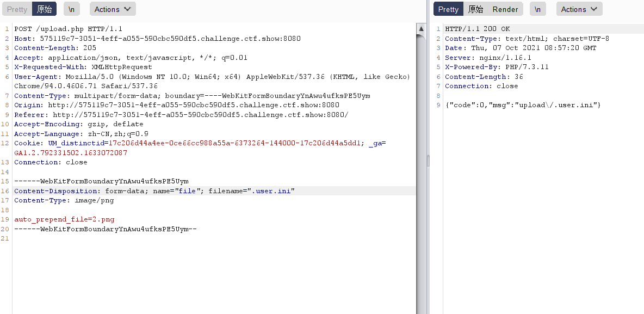This screenshot has height=314, width=644.
Task: Click HTTP/1.1 200 OK status line
Action: 478,29
